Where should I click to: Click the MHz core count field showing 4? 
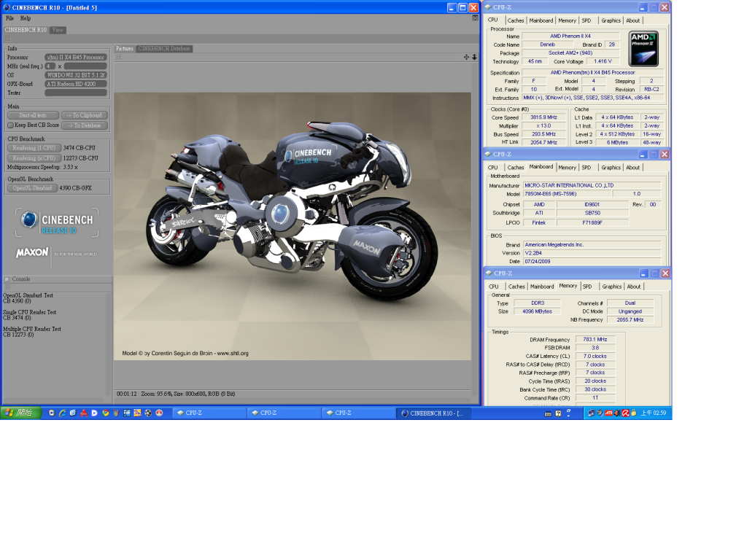(50, 66)
